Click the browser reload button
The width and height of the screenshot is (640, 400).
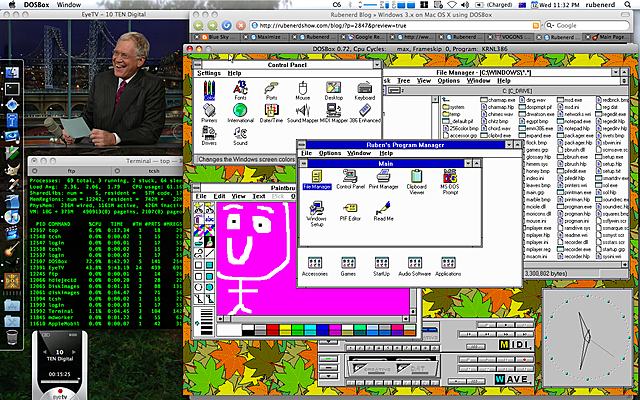(227, 25)
